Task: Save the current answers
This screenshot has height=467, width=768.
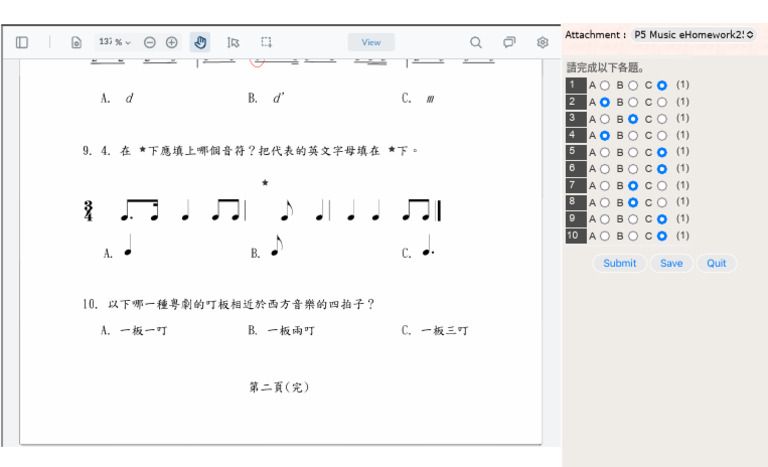Action: pos(671,263)
